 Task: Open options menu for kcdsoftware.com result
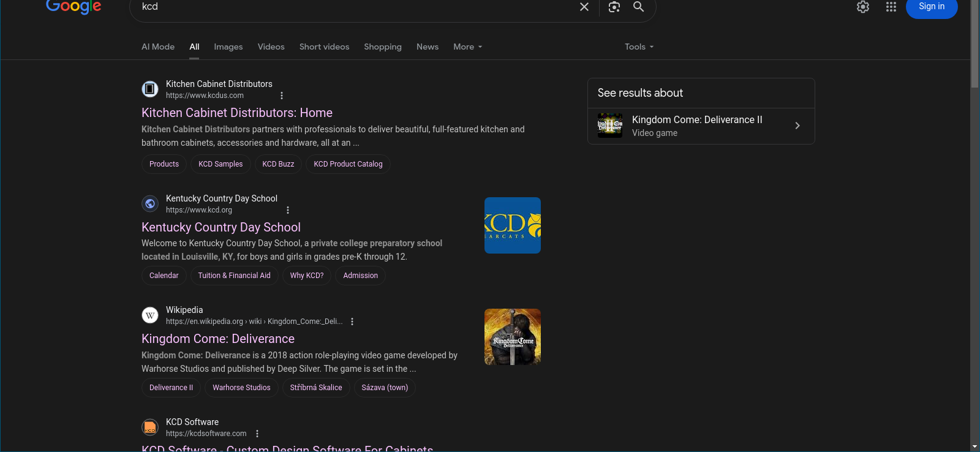pyautogui.click(x=257, y=434)
